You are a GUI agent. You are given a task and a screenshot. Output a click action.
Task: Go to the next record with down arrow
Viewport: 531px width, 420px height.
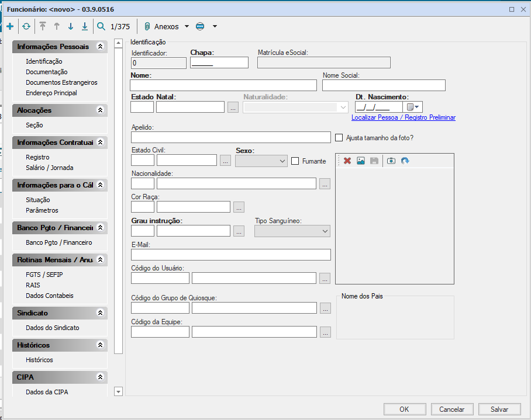tap(71, 26)
